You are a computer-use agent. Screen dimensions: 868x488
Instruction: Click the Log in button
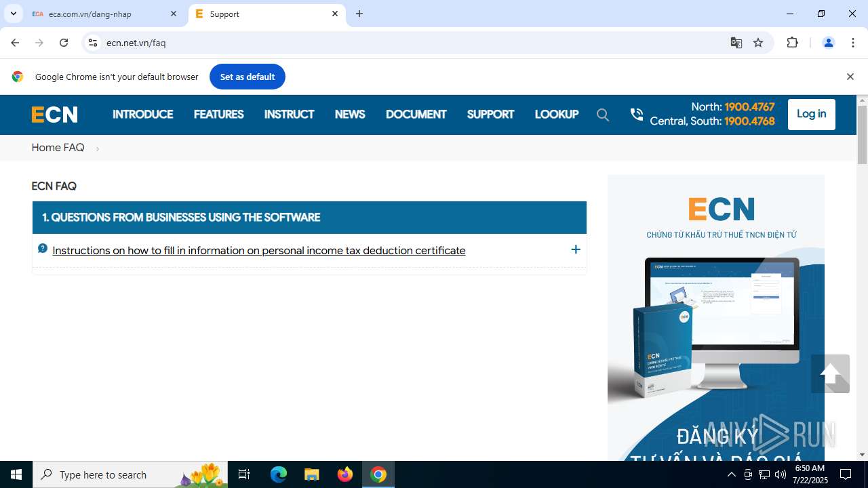811,114
